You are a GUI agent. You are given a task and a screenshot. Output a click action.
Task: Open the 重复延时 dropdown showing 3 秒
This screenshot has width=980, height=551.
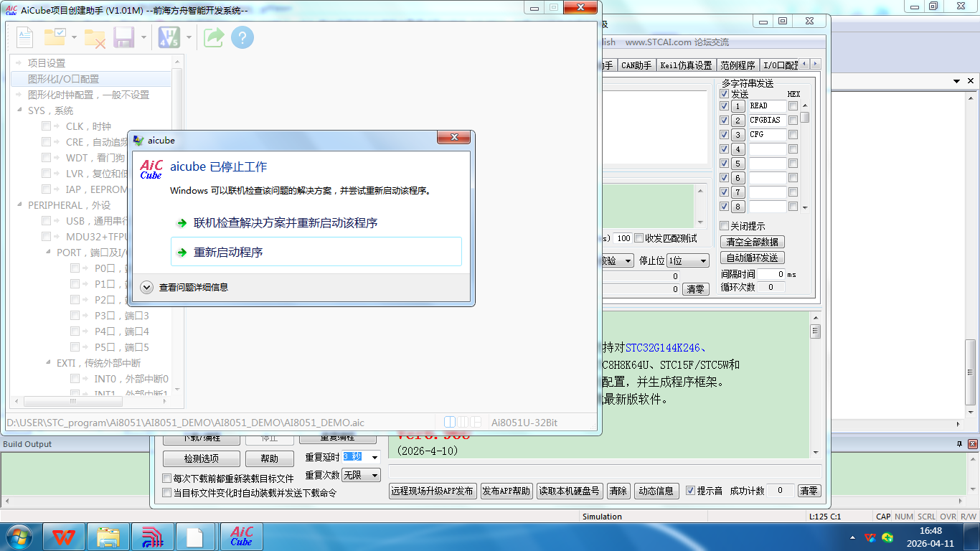click(361, 457)
